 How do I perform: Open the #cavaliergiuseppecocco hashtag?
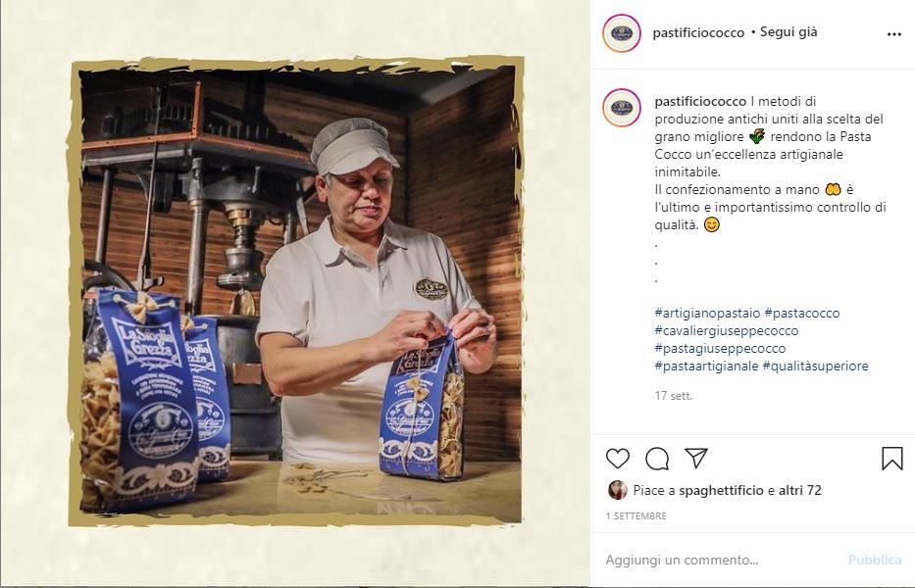tap(727, 331)
